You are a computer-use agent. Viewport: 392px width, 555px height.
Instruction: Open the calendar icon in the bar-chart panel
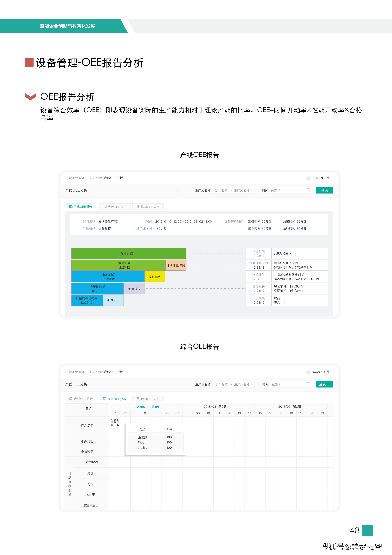point(308,190)
